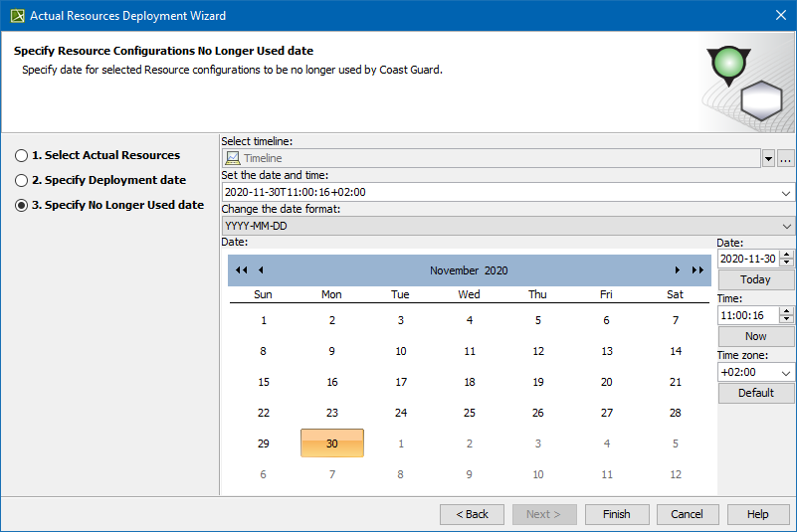Open the Select timeline dropdown arrow
Viewport: 797px width, 532px height.
[x=768, y=158]
